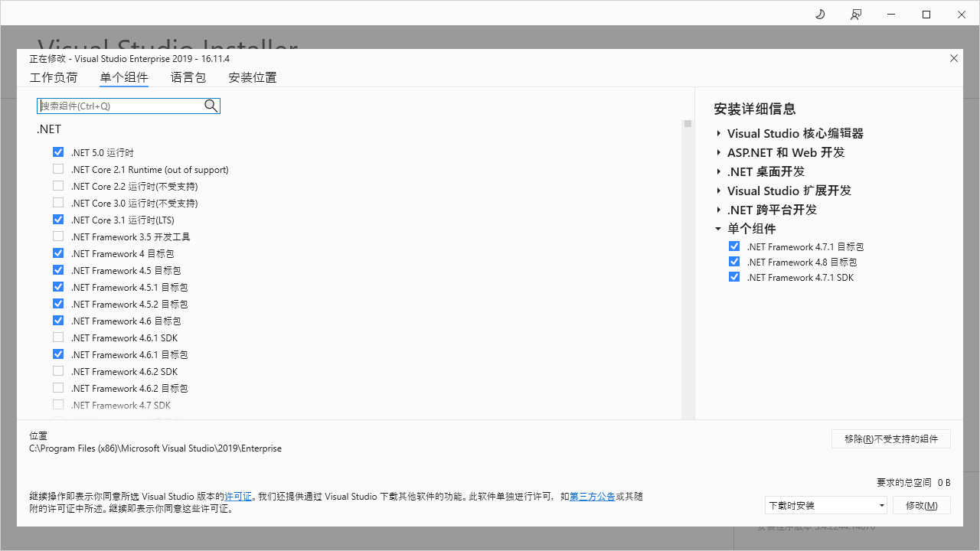Open the 下载时安装 dropdown
Viewport: 980px width, 551px height.
click(x=826, y=505)
